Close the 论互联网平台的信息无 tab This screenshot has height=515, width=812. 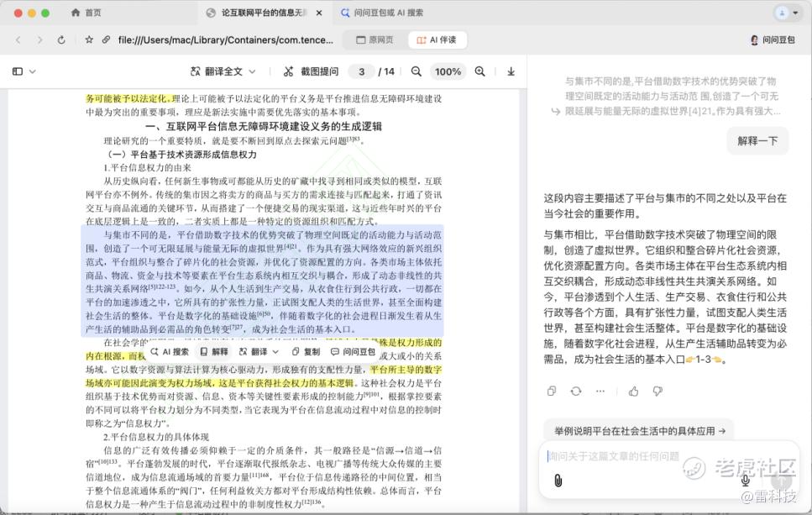coord(319,13)
